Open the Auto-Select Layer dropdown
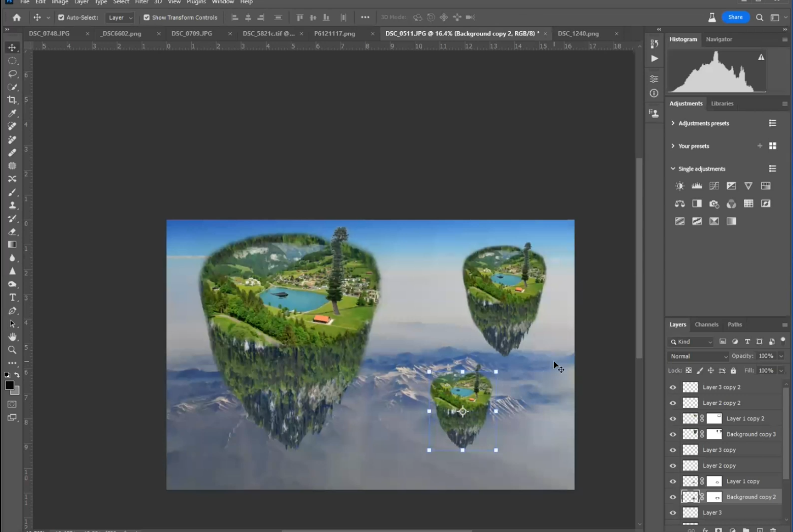 (x=120, y=17)
